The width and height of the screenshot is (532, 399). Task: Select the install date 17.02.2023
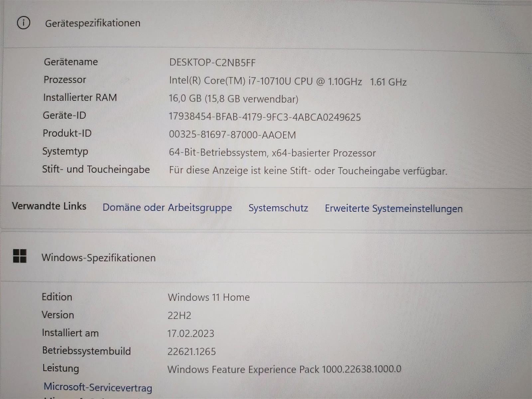tap(191, 333)
